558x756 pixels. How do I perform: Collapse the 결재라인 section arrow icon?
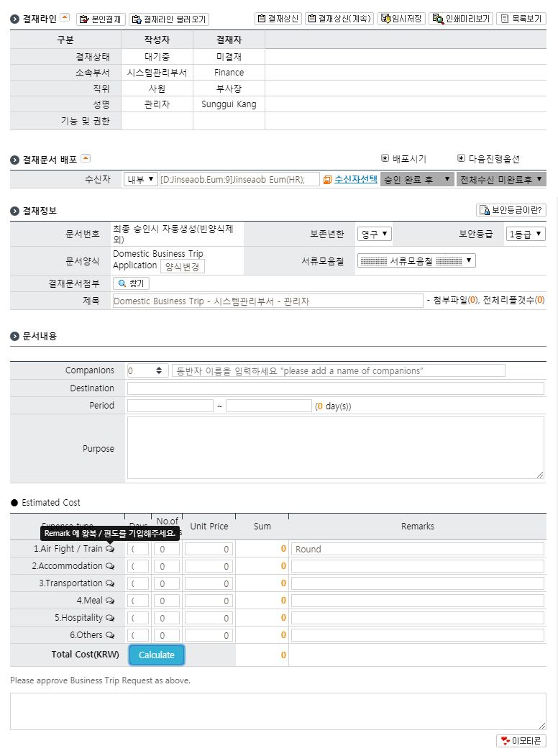tap(65, 17)
